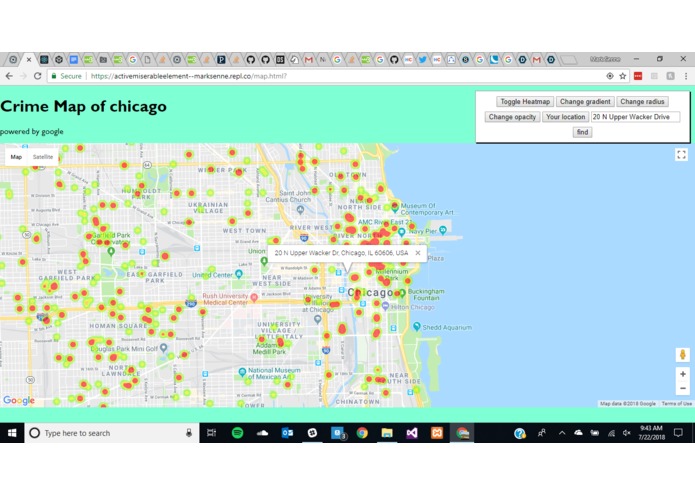This screenshot has height=494, width=695.
Task: Click the Change radius button
Action: point(642,101)
